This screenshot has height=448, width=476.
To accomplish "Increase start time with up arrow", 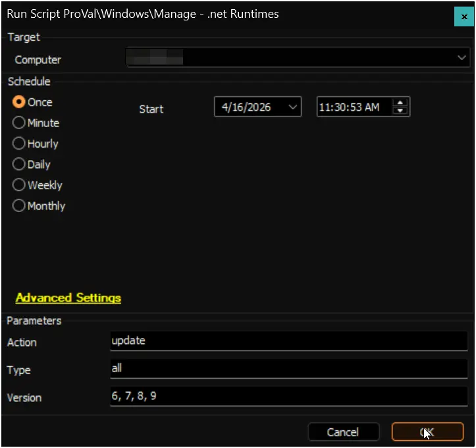I will coord(400,103).
